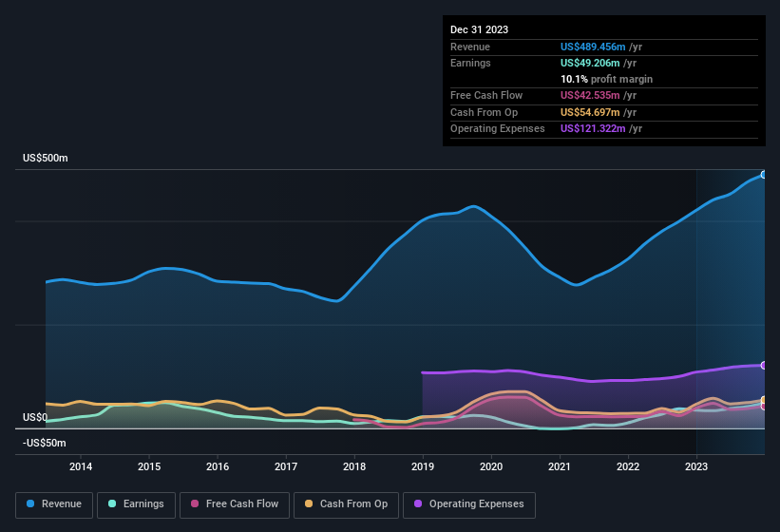Screen dimensions: 780x532
Task: Click the pink Free Cash Flow legend dot
Action: point(195,504)
